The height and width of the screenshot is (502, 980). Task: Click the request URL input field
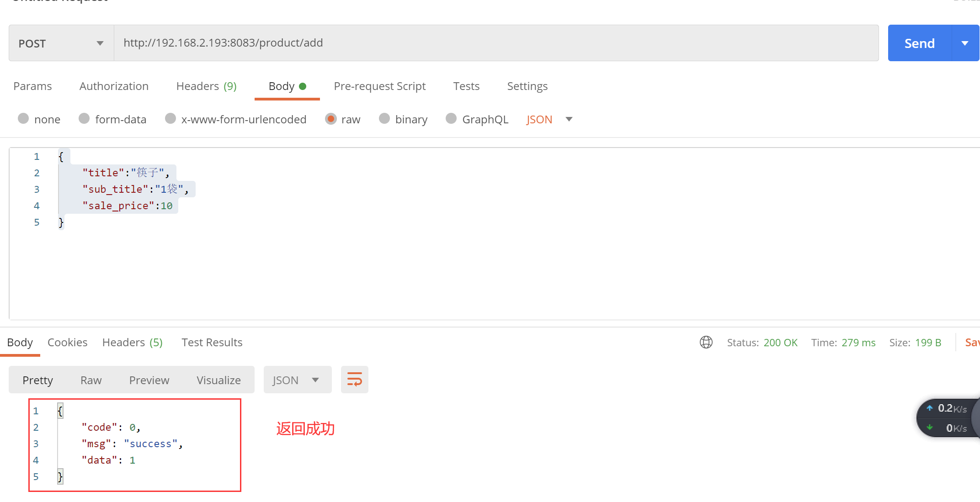click(x=496, y=43)
